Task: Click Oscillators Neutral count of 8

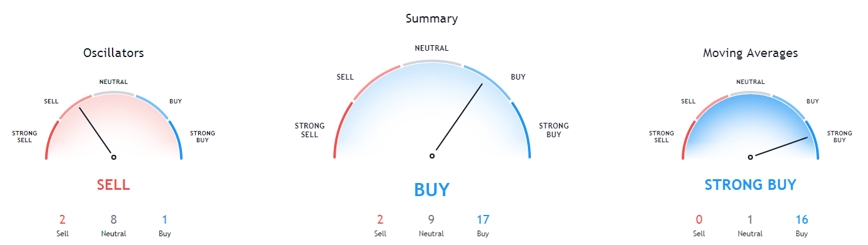Action: click(114, 220)
